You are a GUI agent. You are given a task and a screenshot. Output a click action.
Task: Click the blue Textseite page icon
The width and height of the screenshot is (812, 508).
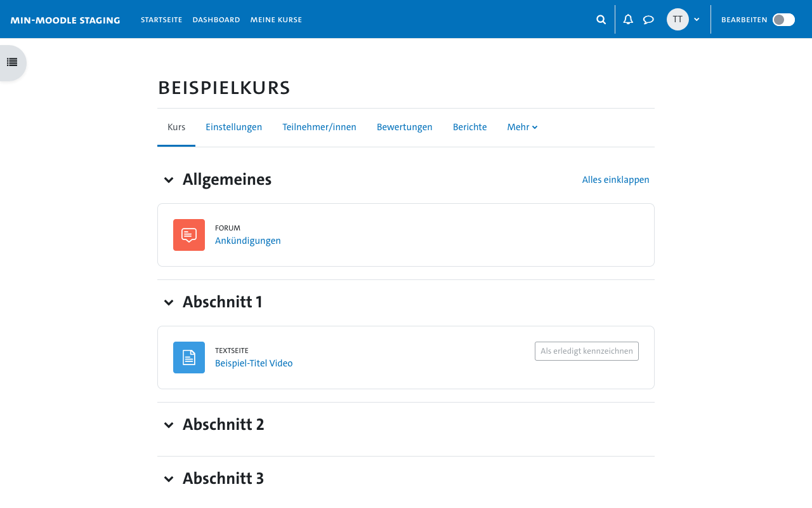point(189,358)
